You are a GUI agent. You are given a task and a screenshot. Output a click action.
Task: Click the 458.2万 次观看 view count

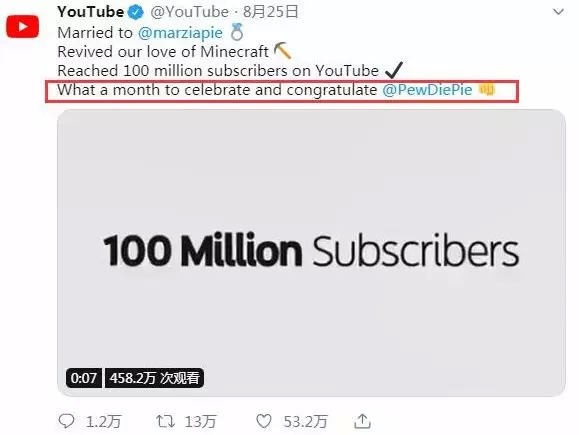[x=154, y=378]
